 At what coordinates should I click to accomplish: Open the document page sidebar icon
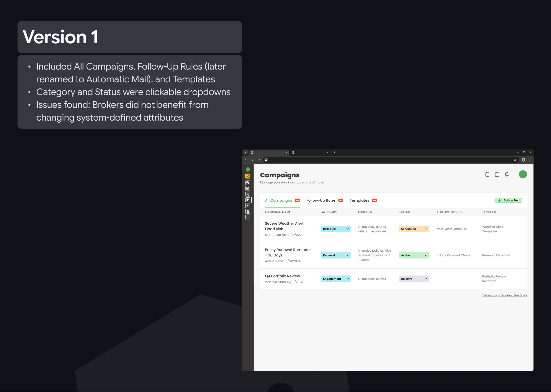pyautogui.click(x=248, y=211)
